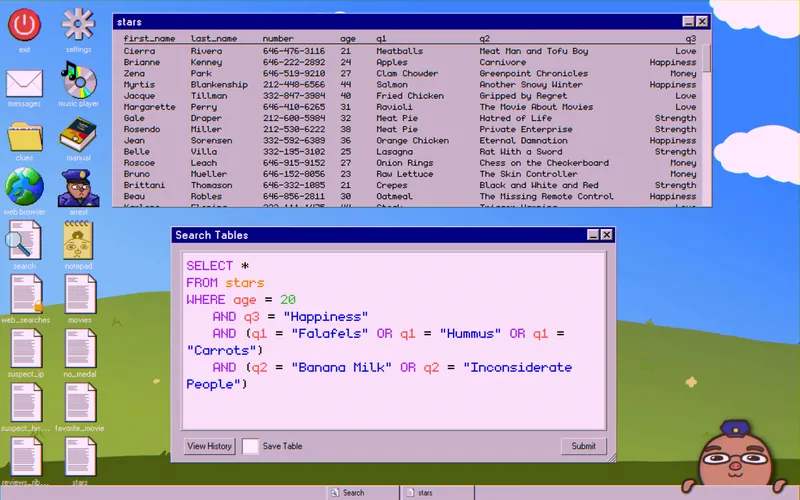
Task: Open the suspect_his... document icon
Action: [26, 403]
